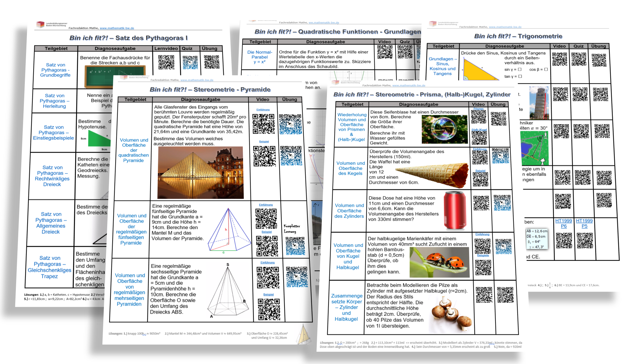This screenshot has height=364, width=635.
Task: Open the Beispiel link in the Kegel row
Action: (x=480, y=171)
